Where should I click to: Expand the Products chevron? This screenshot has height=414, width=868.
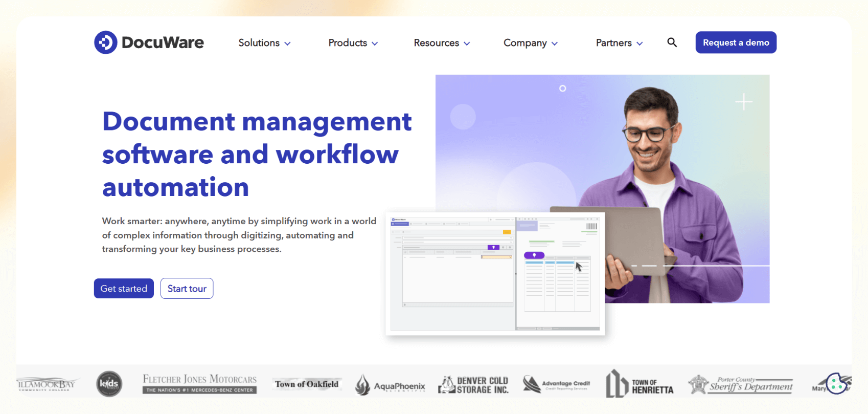click(375, 43)
